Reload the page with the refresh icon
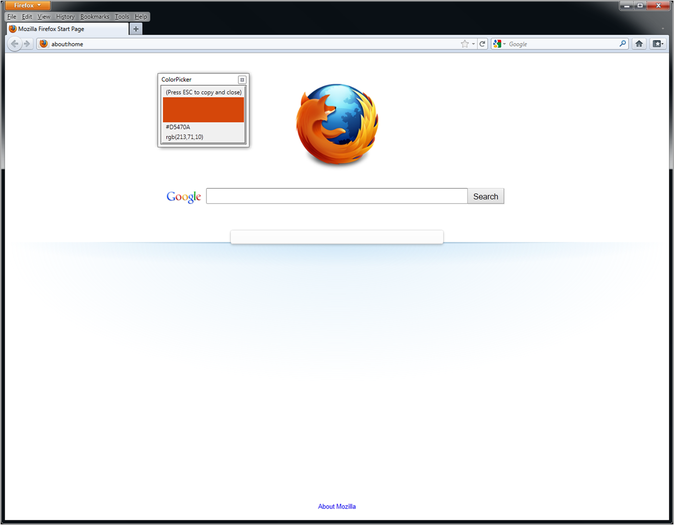This screenshot has width=674, height=525. 482,44
